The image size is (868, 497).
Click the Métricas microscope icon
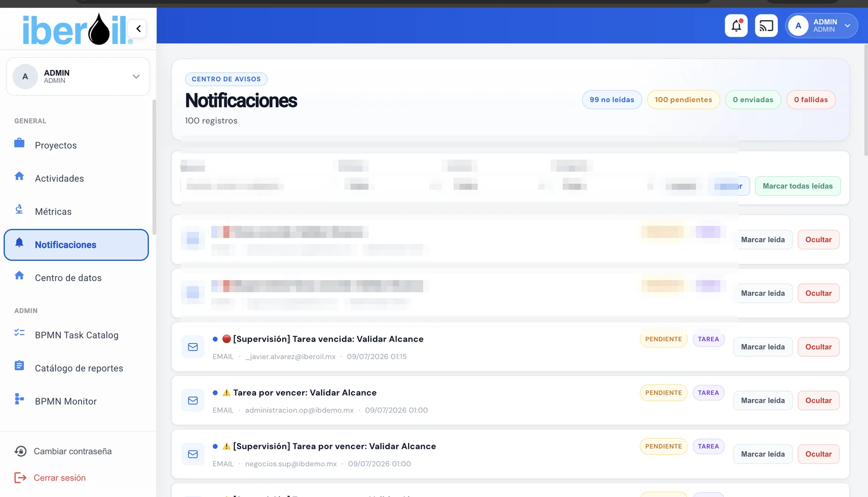point(19,209)
